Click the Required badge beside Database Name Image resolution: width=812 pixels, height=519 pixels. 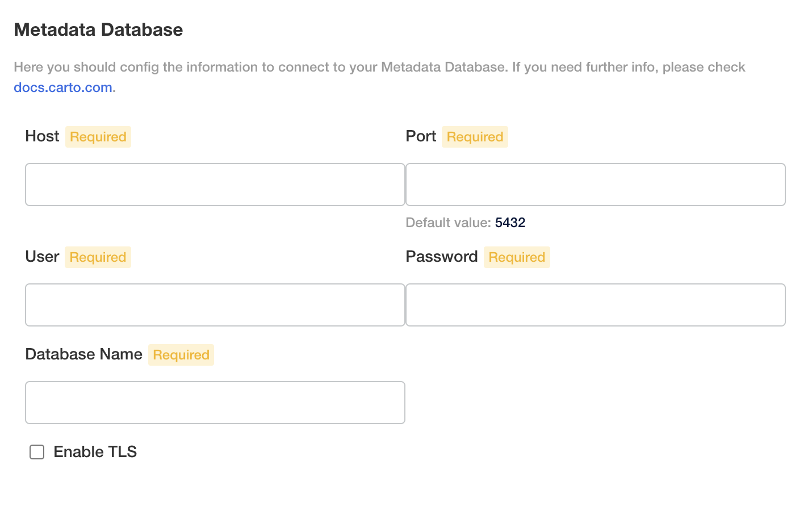click(x=181, y=355)
